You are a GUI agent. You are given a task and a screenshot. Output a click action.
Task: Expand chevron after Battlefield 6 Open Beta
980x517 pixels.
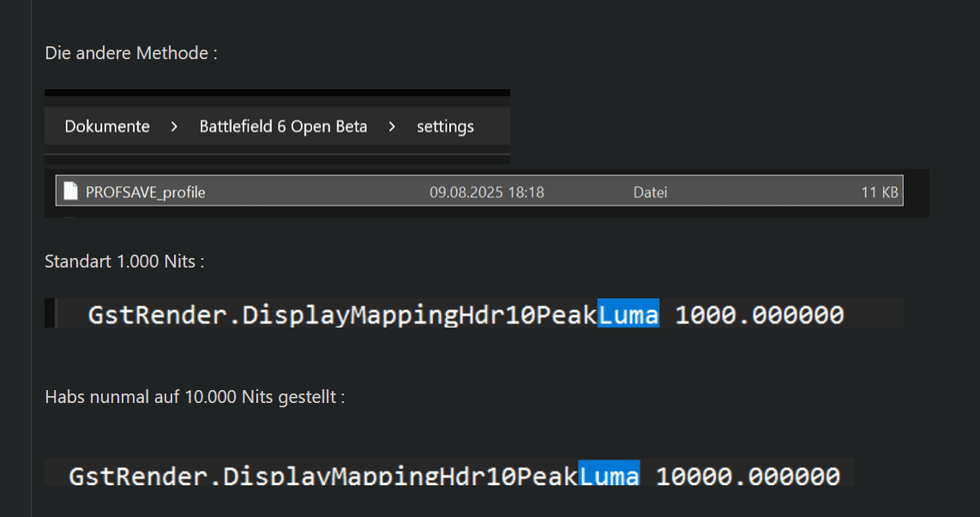[x=392, y=127]
